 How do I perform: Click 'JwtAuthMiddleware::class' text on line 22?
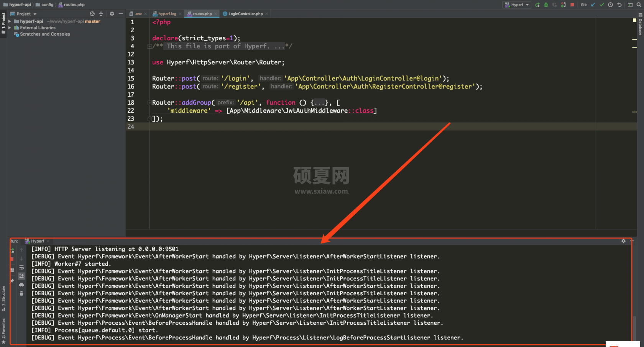tap(329, 111)
